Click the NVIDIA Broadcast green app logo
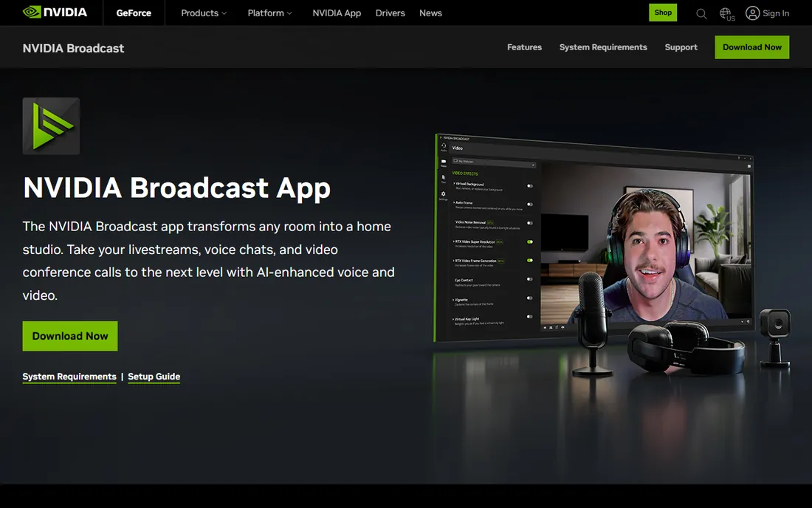 (51, 126)
